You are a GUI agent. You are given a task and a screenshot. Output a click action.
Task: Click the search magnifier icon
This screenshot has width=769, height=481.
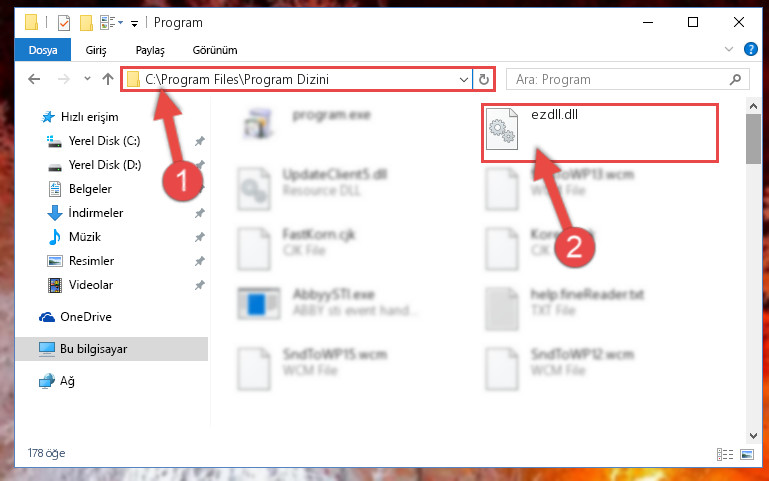click(x=735, y=79)
